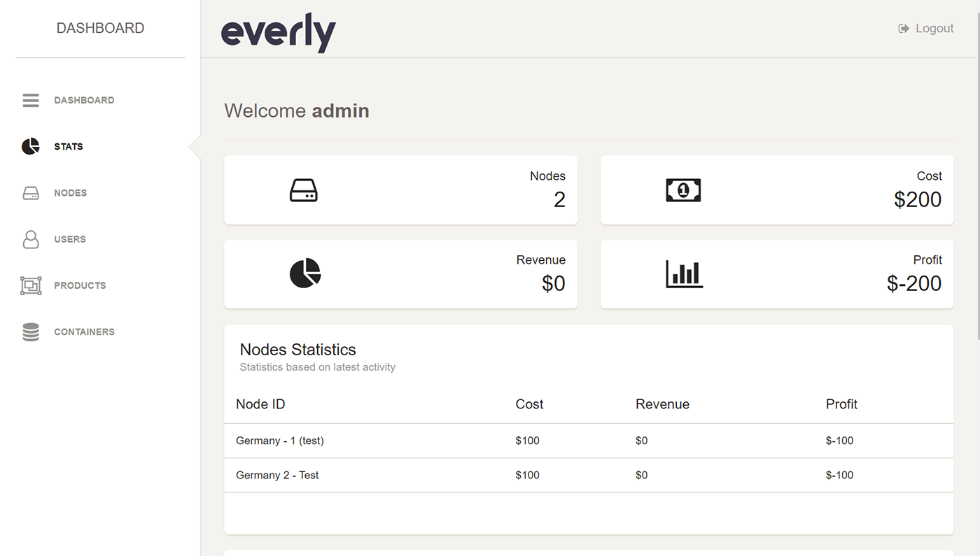Click the bar chart icon in Profit card
The width and height of the screenshot is (980, 556).
pyautogui.click(x=684, y=274)
